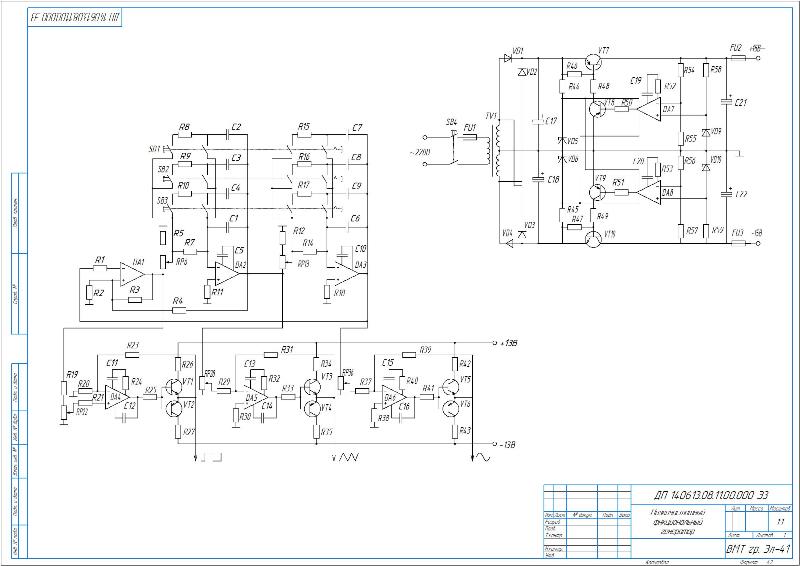Click the DA2 op-amp triangle symbol
Image resolution: width=800 pixels, height=566 pixels.
click(x=227, y=274)
